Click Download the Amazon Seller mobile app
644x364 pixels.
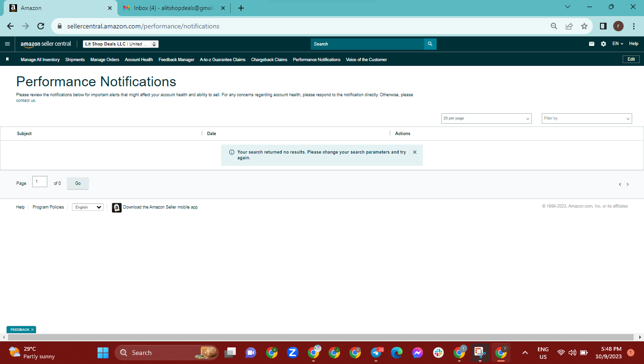pos(161,207)
